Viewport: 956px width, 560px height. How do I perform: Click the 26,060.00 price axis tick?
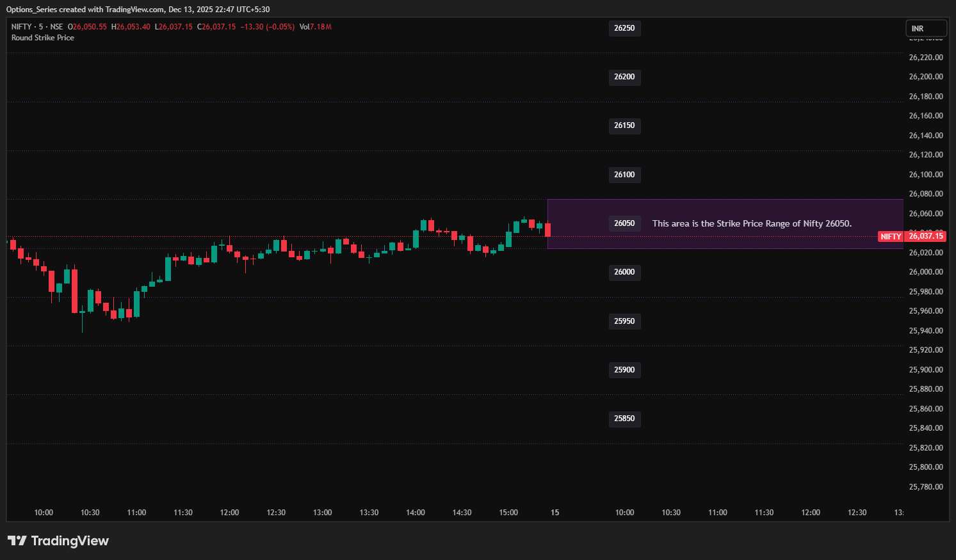pos(926,214)
